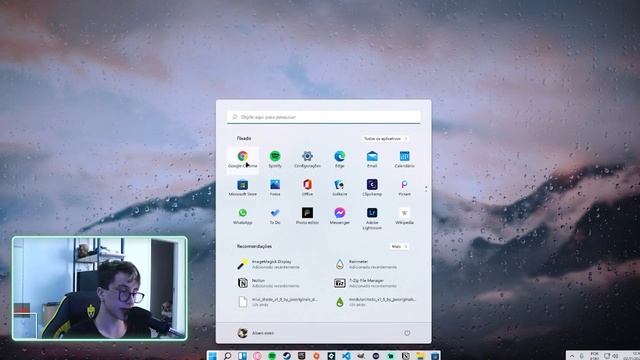Show hidden system tray icons
This screenshot has width=640, height=360.
click(x=572, y=356)
